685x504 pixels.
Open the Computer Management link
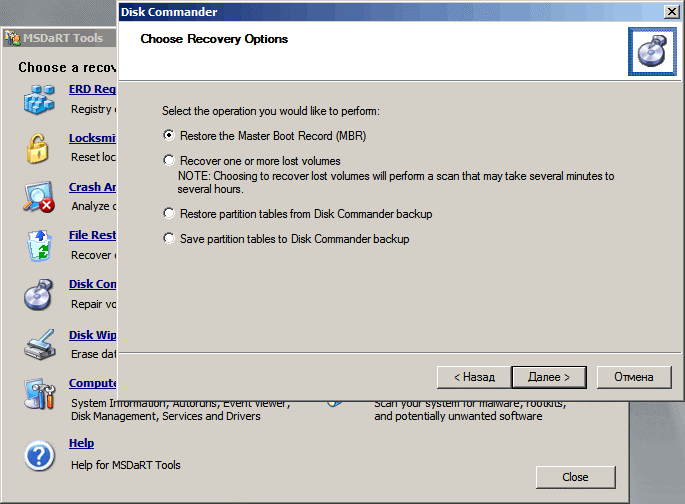(x=92, y=383)
